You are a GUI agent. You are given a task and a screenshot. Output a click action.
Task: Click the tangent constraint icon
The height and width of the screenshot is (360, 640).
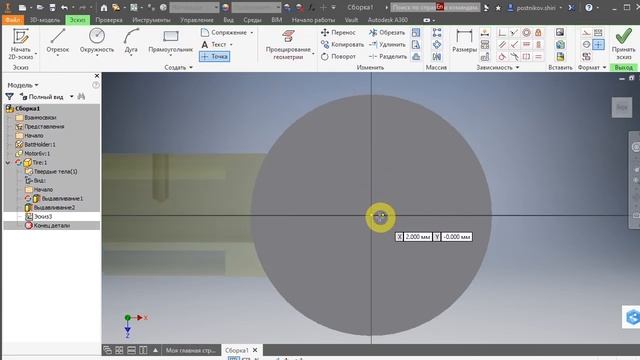click(502, 57)
